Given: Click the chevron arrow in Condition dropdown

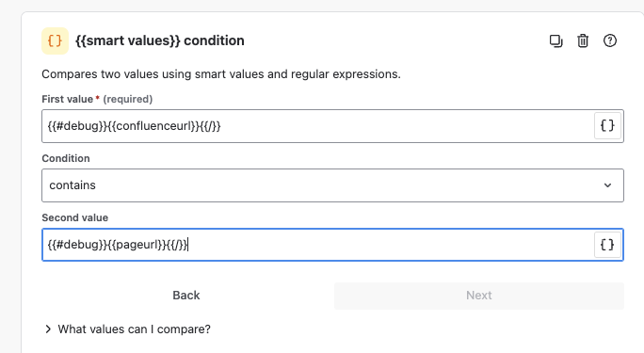Looking at the screenshot, I should pos(607,185).
